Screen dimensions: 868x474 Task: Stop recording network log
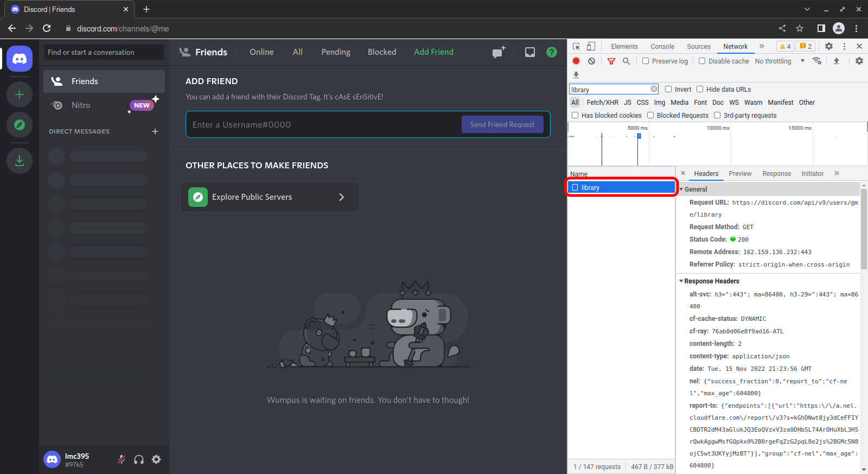pos(576,61)
